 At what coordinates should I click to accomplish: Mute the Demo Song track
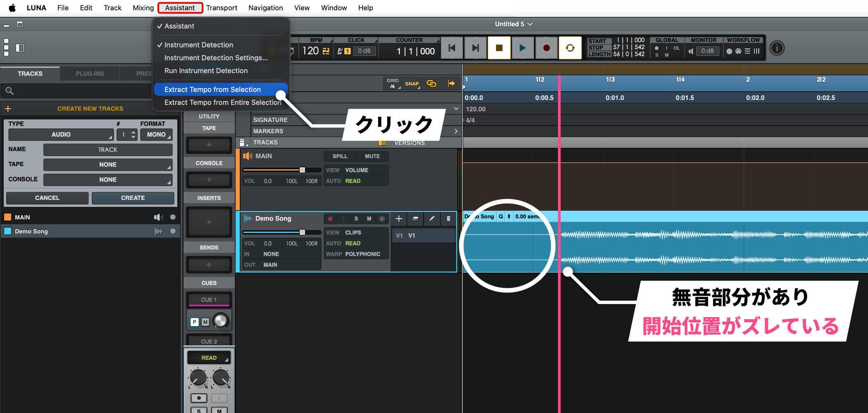click(x=369, y=219)
